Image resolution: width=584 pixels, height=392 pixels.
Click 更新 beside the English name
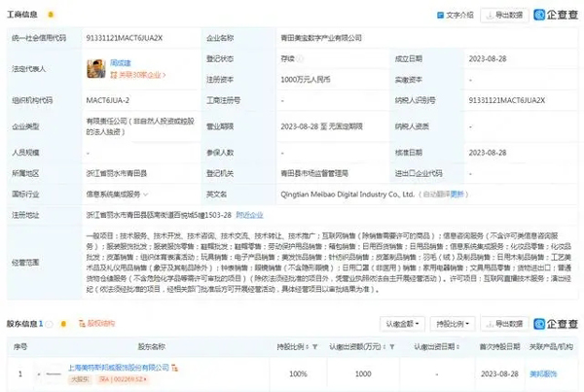[457, 195]
